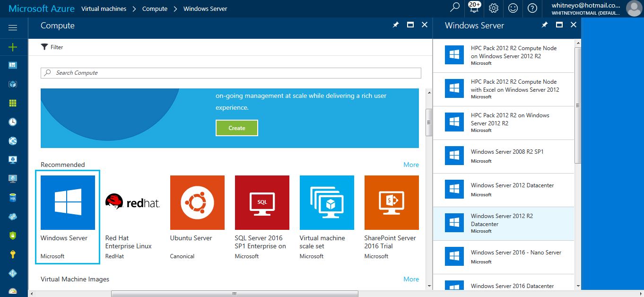Viewport: 644px width, 297px height.
Task: Choose HPC Pack 2012 R2 on Windows Server 2012 R2
Action: (504, 123)
